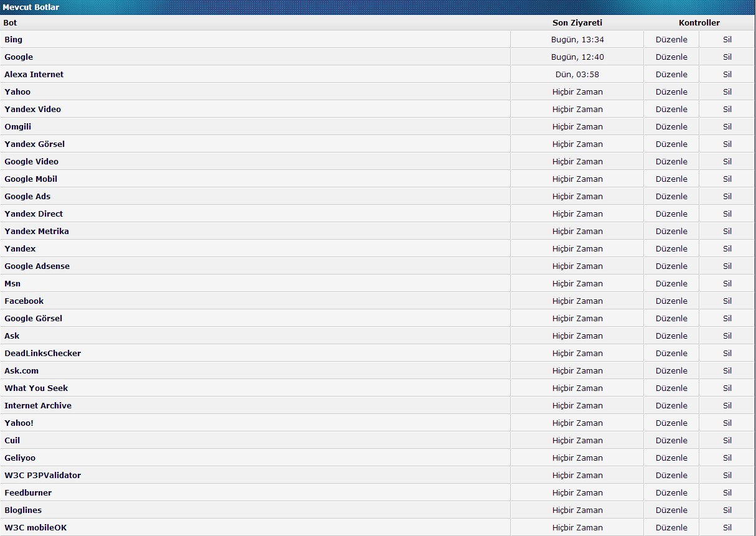756x536 pixels.
Task: Select the Omgili bot name
Action: tap(17, 126)
